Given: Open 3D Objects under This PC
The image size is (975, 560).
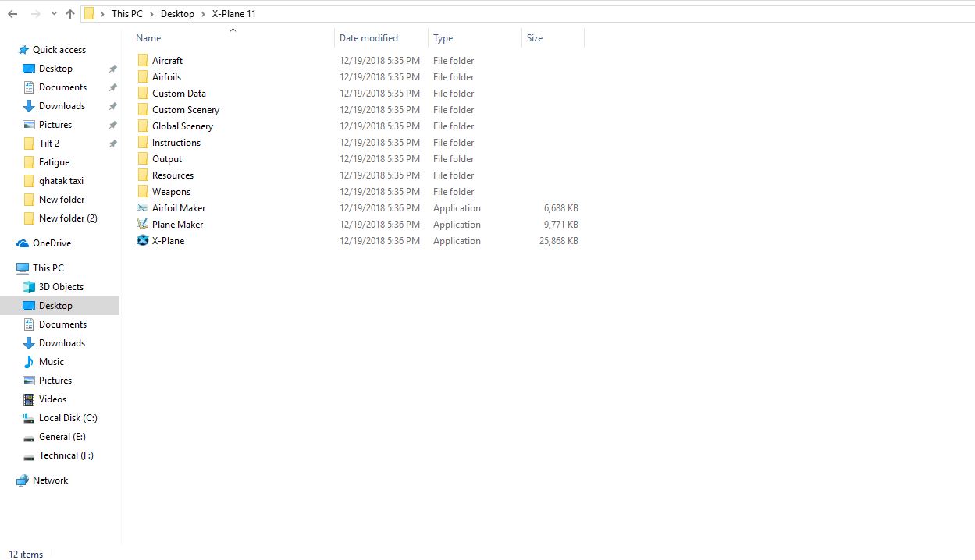Looking at the screenshot, I should (61, 287).
